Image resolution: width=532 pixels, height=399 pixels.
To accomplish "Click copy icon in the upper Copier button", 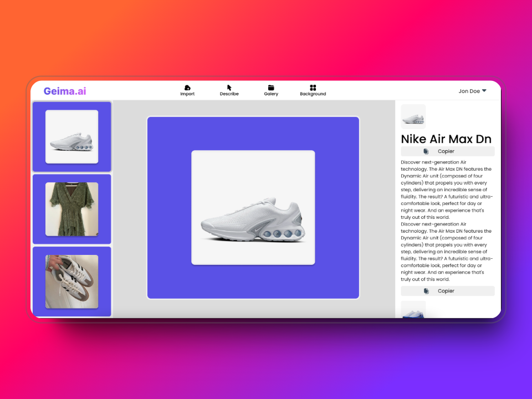I will [426, 151].
